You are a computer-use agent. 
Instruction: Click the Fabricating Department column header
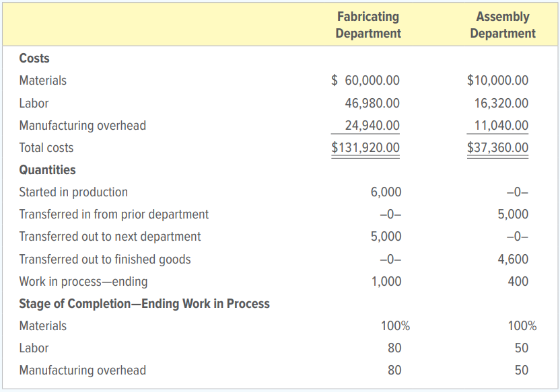[x=367, y=24]
